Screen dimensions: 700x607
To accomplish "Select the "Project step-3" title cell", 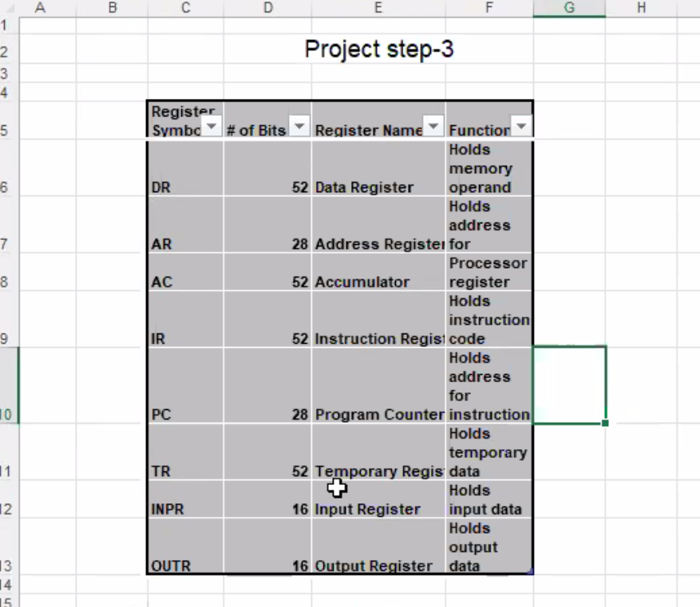I will coord(378,49).
